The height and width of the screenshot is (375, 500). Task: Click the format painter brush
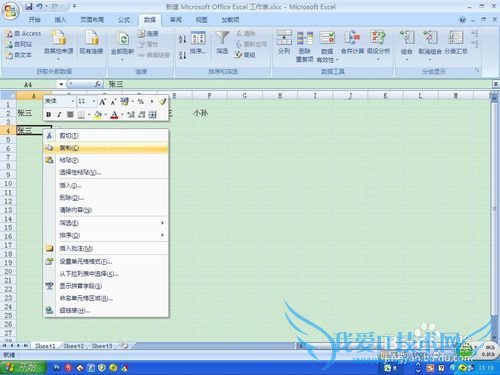click(162, 101)
